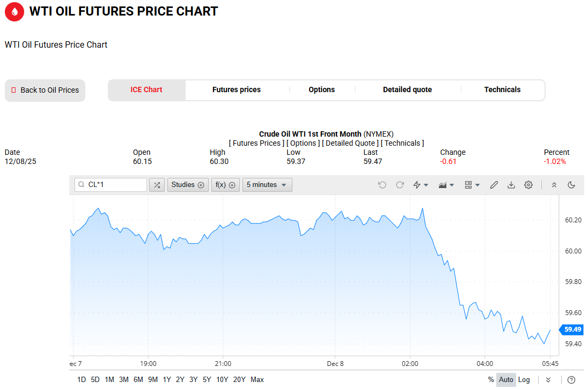Download the chart image
The height and width of the screenshot is (389, 588).
[511, 185]
